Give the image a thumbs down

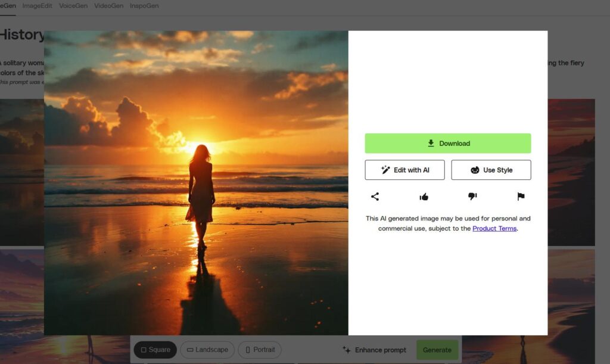click(472, 196)
